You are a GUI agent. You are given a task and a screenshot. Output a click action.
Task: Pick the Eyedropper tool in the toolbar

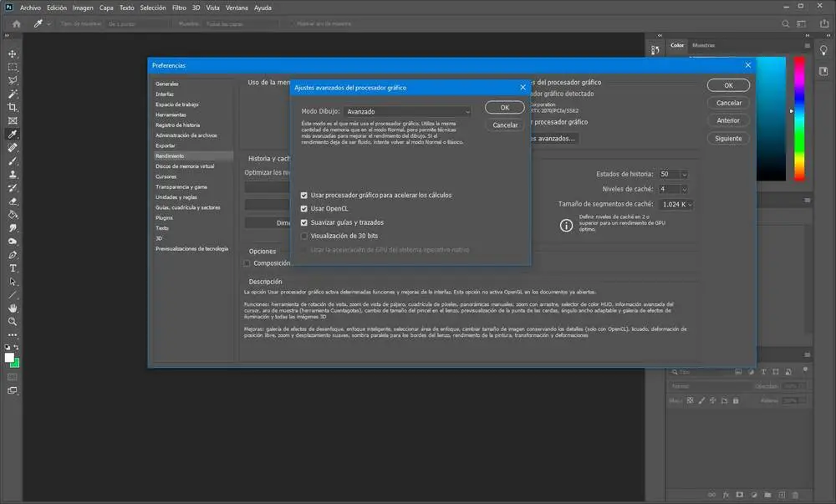tap(13, 134)
